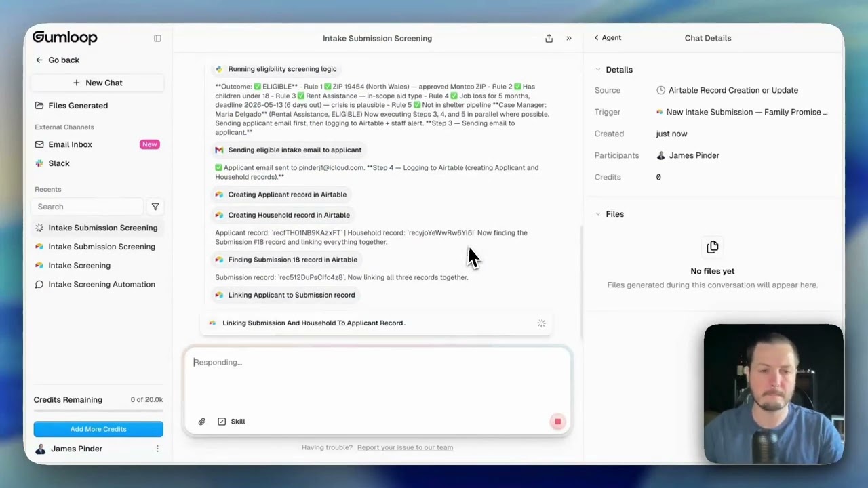Click the Go back arrow
Image resolution: width=868 pixels, height=488 pixels.
(39, 60)
